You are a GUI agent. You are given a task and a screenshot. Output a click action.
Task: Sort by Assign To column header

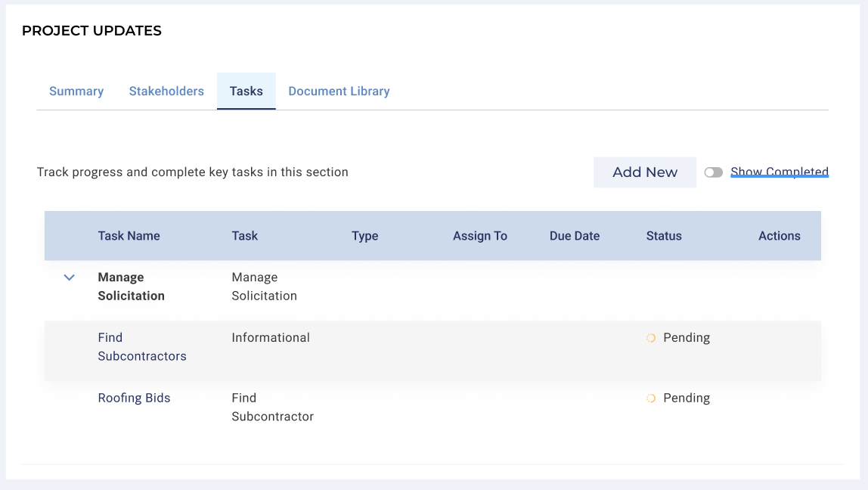tap(479, 236)
